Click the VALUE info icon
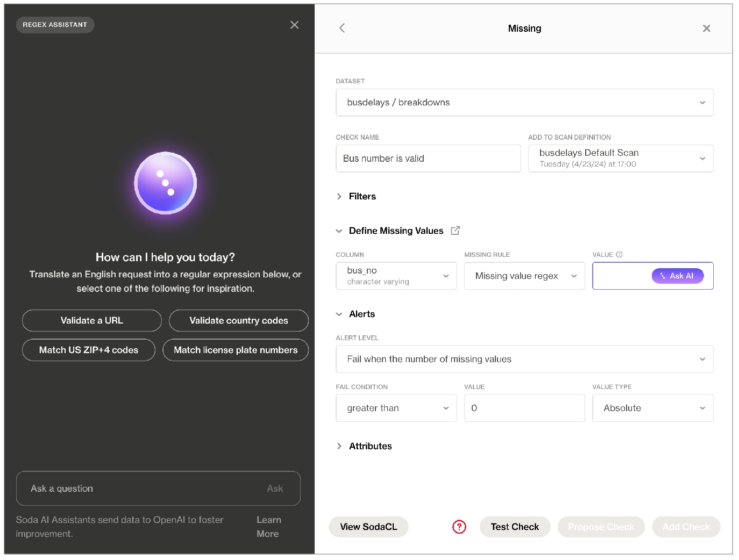Viewport: 739px width, 560px height. click(x=619, y=255)
